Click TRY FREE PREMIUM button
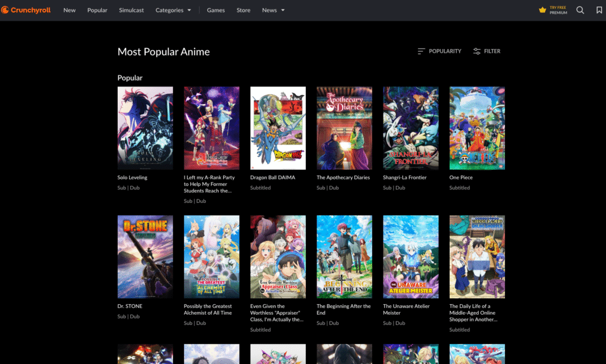This screenshot has height=364, width=606. 553,10
